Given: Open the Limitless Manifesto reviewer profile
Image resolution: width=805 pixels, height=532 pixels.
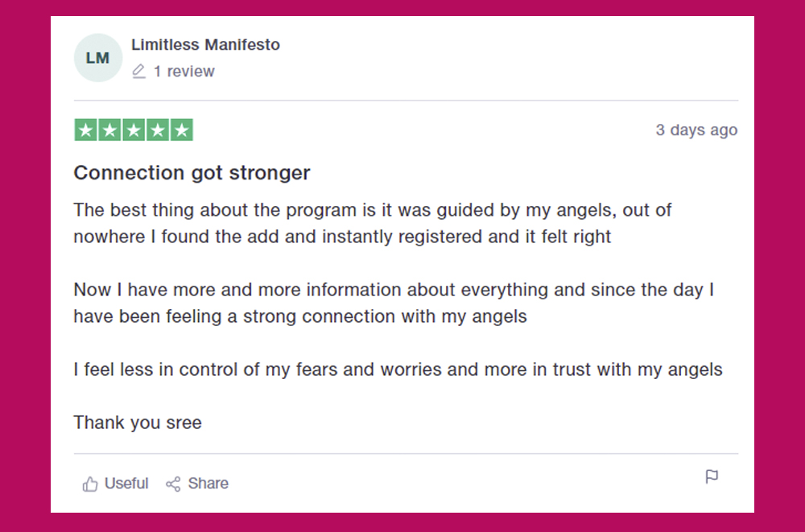Looking at the screenshot, I should [205, 45].
